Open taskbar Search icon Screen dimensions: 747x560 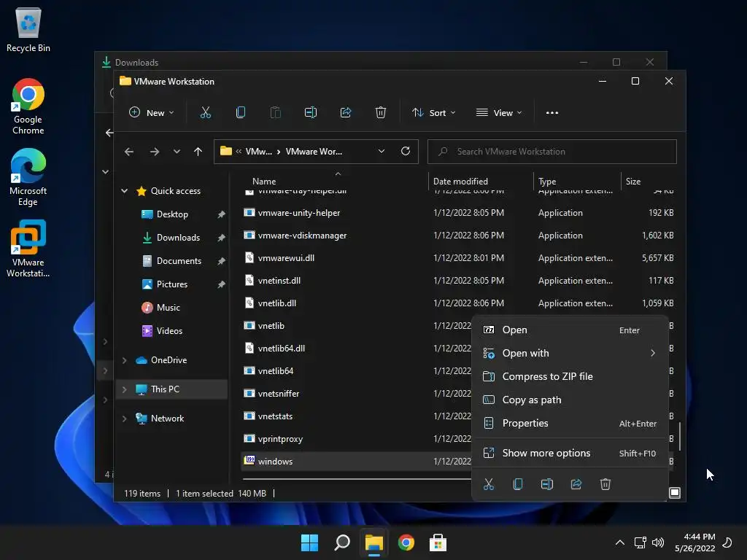pyautogui.click(x=342, y=542)
